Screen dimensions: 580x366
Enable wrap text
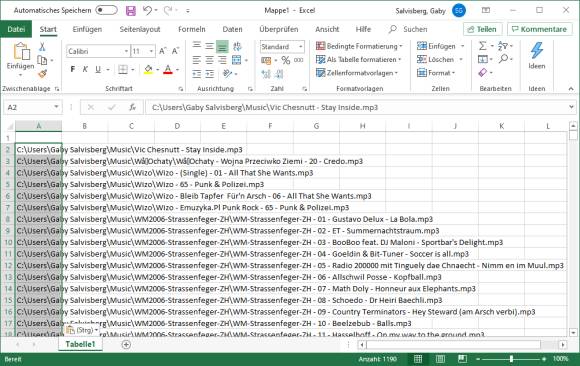pos(237,46)
